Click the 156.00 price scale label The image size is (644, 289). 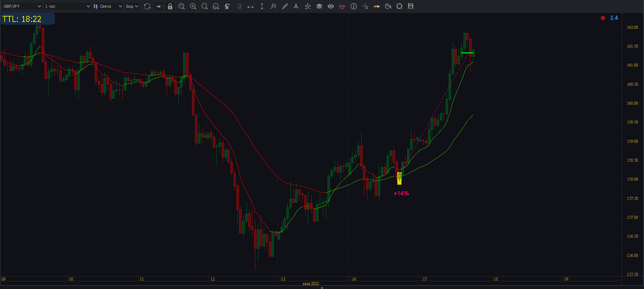click(x=633, y=255)
